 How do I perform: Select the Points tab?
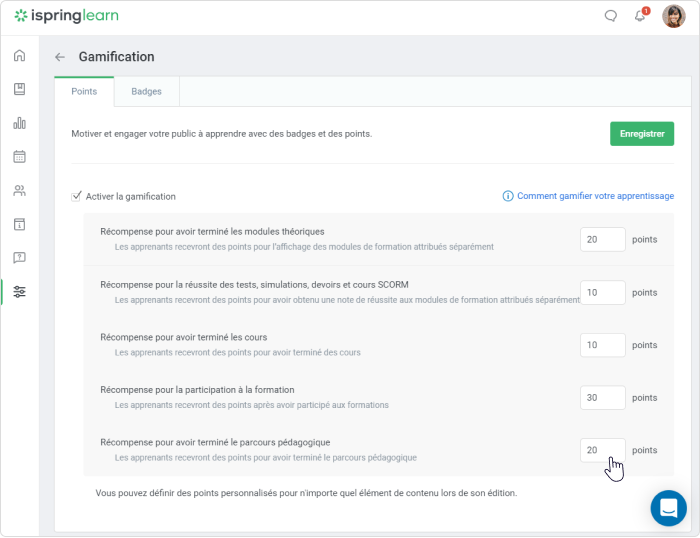pyautogui.click(x=84, y=92)
